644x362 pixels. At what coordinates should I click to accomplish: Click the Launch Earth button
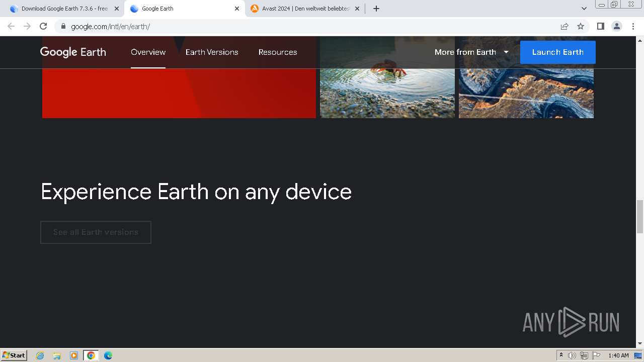[x=557, y=52]
